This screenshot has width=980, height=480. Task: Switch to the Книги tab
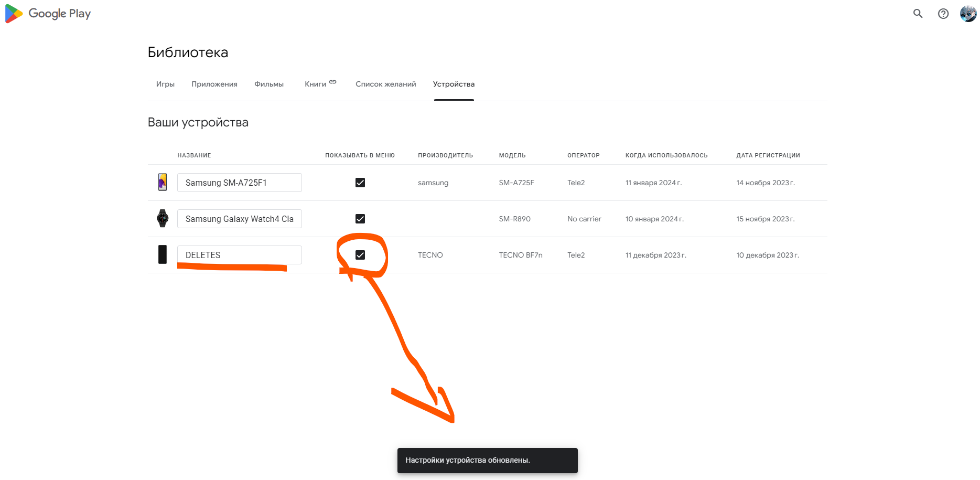316,84
